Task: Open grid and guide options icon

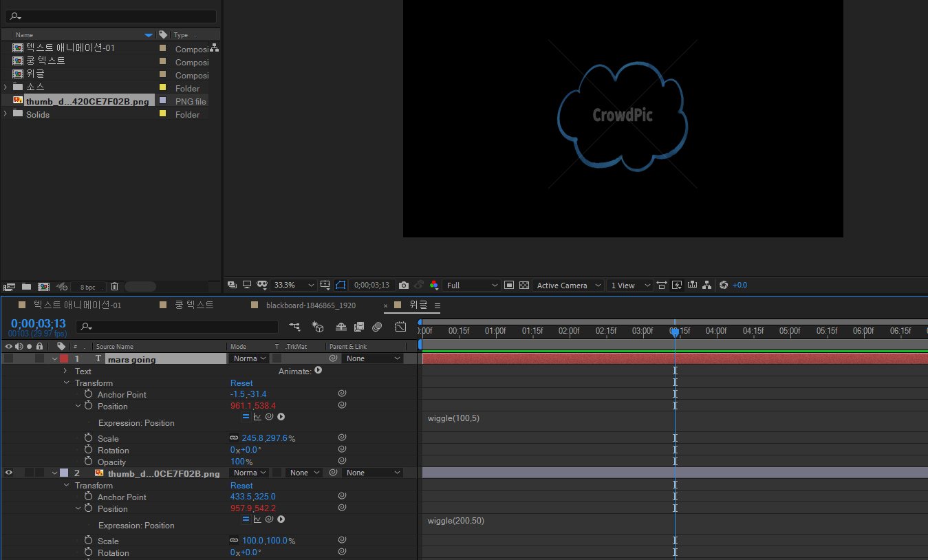Action: pos(325,285)
